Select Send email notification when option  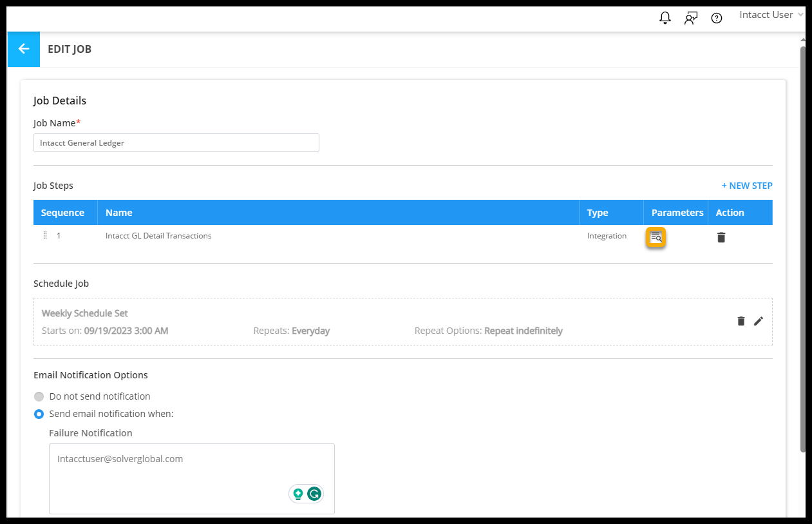point(39,414)
